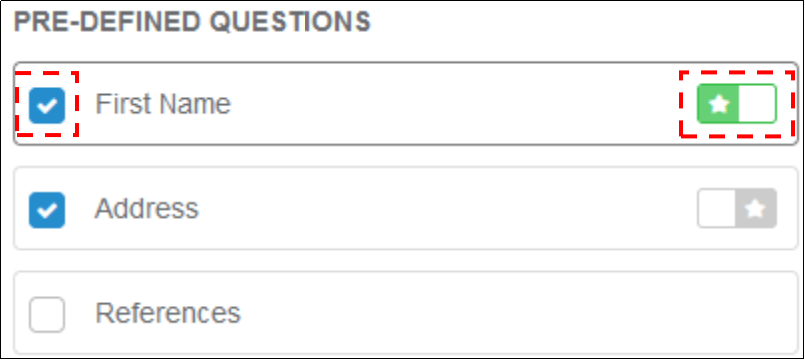
Task: Click the References label text
Action: 168,313
